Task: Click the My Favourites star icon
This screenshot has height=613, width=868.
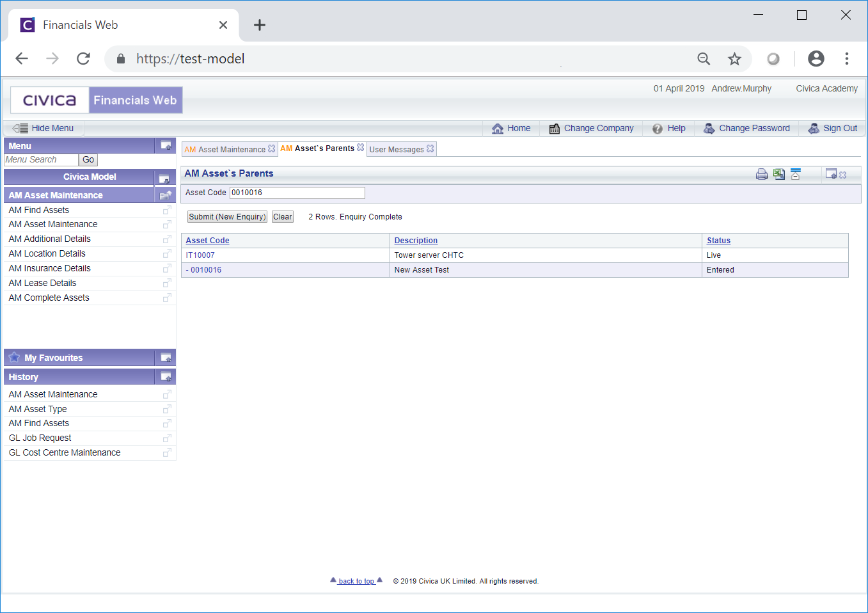Action: [14, 357]
